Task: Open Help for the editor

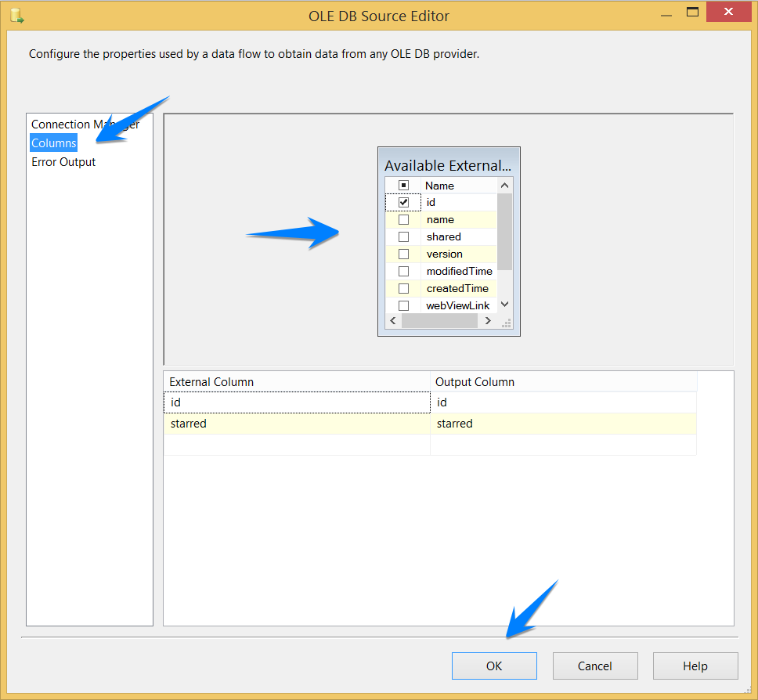Action: pos(695,666)
